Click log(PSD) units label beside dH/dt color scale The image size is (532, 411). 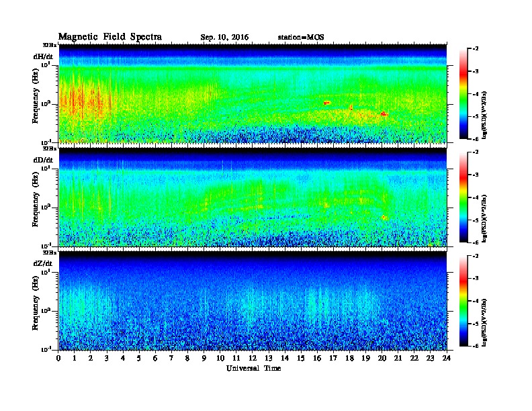click(484, 115)
